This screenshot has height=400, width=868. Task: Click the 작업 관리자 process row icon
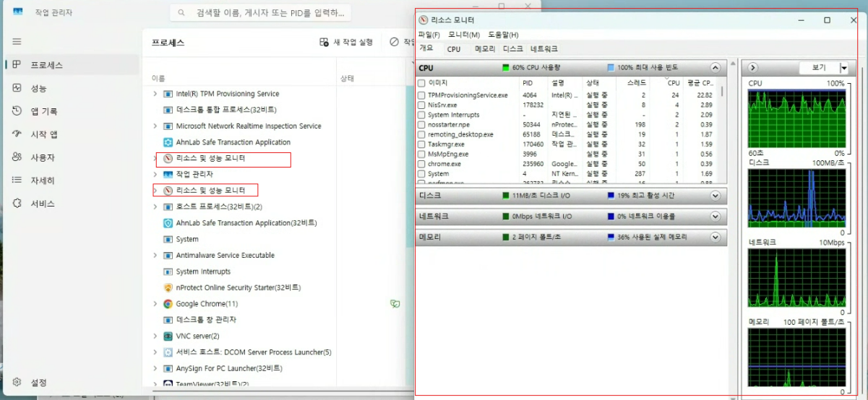[x=168, y=175]
